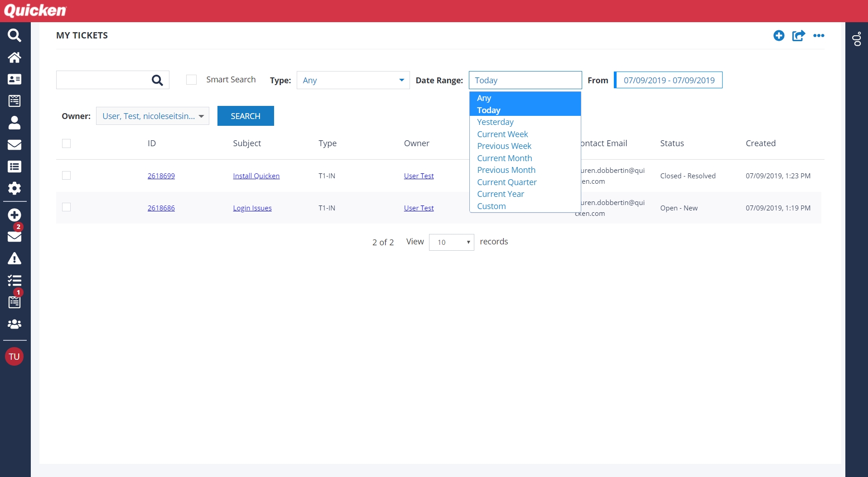868x477 pixels.
Task: Select checkbox for ticket 2618699
Action: [67, 176]
